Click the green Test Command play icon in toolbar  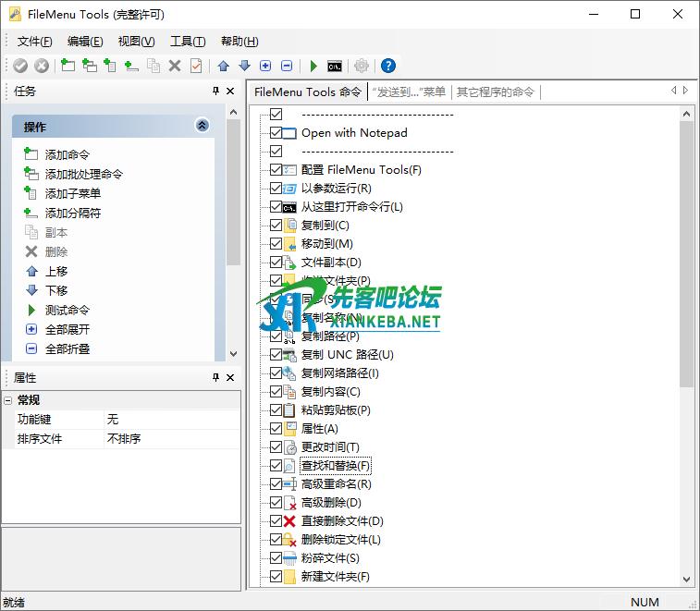click(x=313, y=66)
